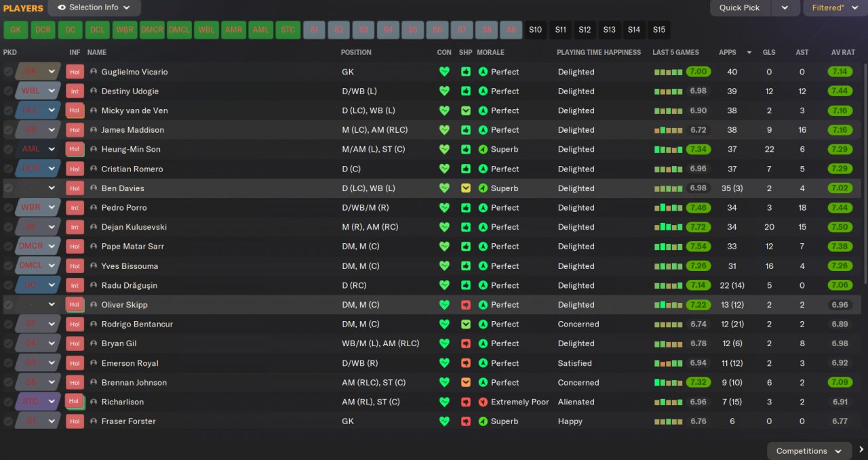Click Vicario's last 5 games form bars
868x460 pixels.
coord(668,72)
